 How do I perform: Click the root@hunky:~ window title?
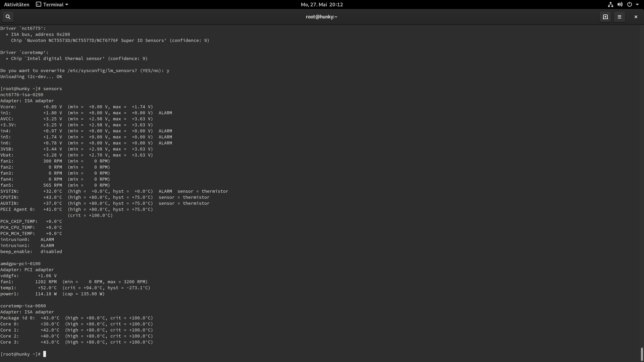tap(321, 17)
